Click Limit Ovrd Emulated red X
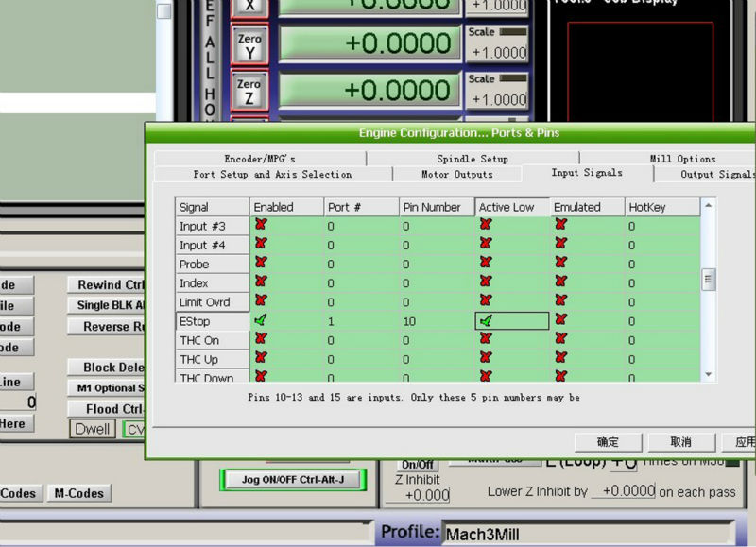The height and width of the screenshot is (547, 756). click(x=560, y=300)
